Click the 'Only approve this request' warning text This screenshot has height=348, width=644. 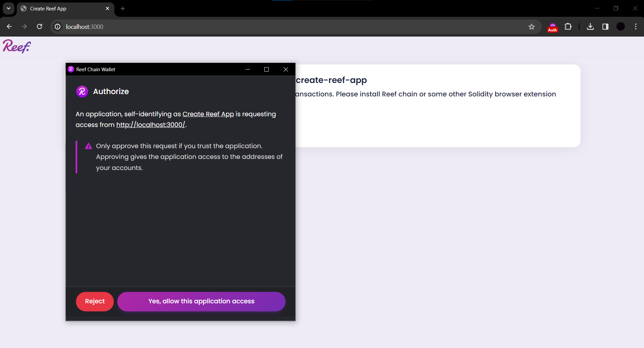coord(189,157)
